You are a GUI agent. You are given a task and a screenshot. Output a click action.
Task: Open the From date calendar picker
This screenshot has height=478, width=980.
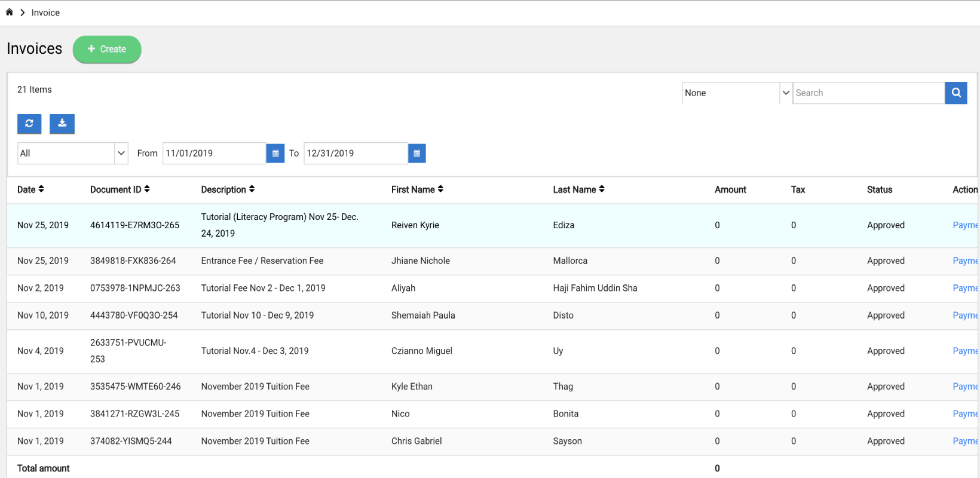click(x=275, y=154)
